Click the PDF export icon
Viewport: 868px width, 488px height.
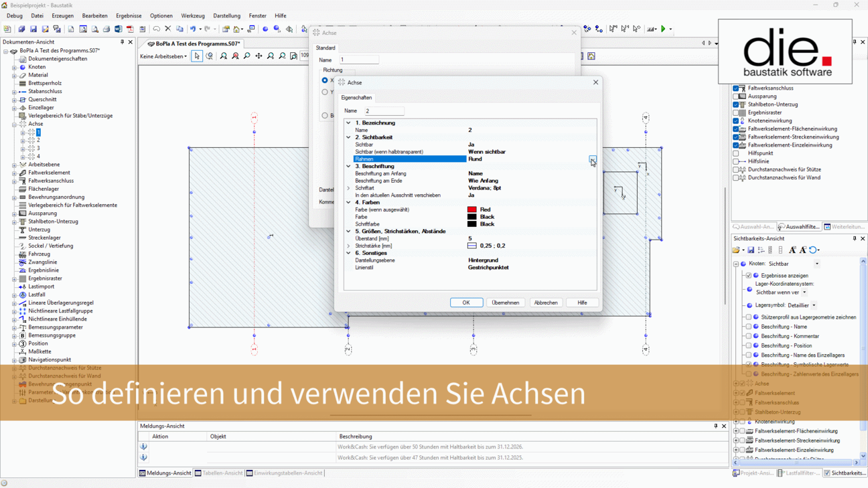[x=131, y=29]
